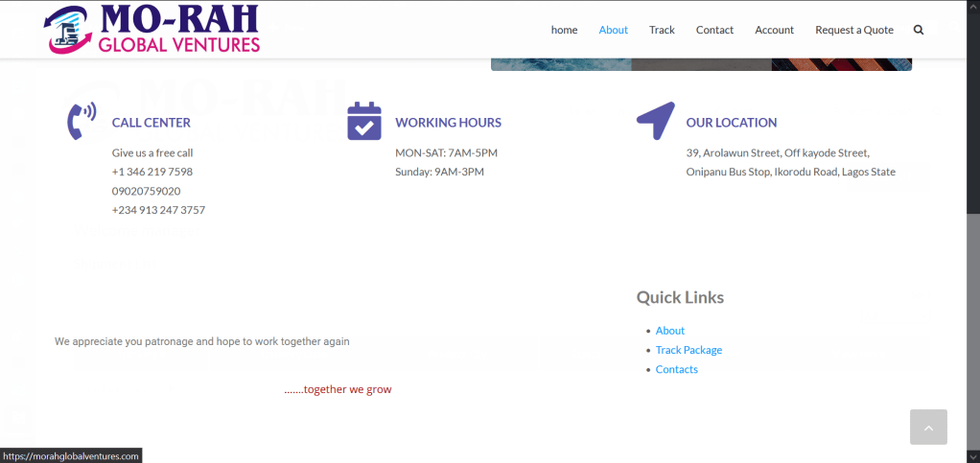Click Request a Quote in the navbar
Viewport: 980px width, 463px height.
click(x=853, y=30)
